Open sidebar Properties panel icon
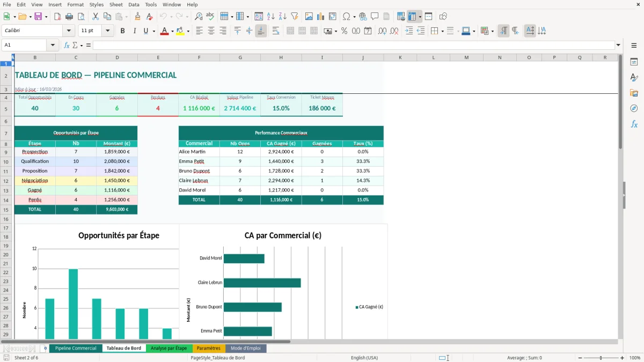Screen dimensions: 644x362 coord(634,62)
